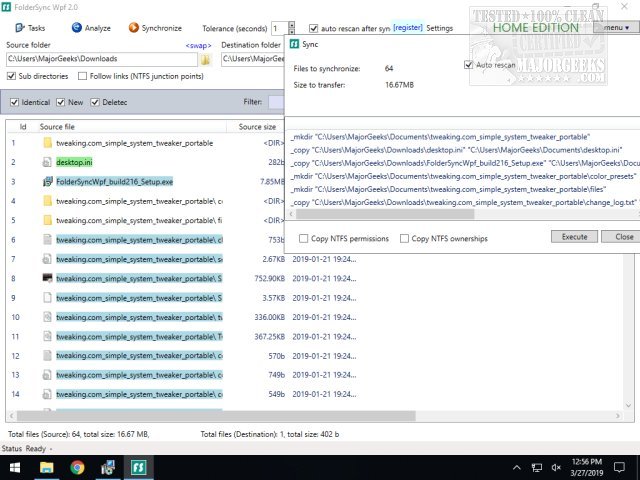
Task: Sort by Id column header
Action: click(23, 127)
